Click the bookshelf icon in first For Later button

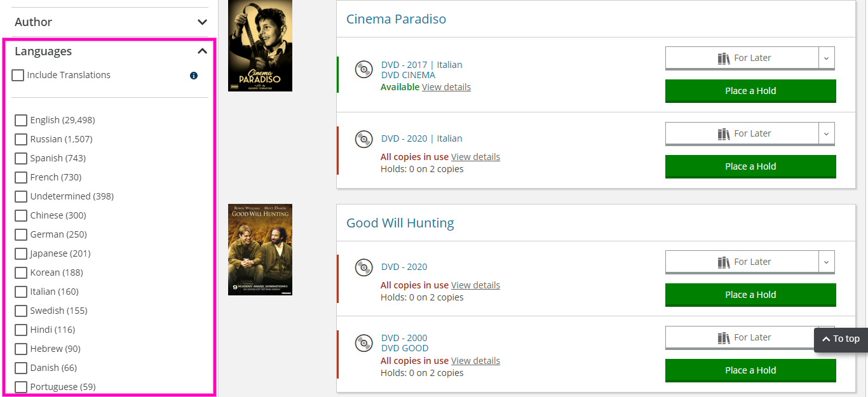(724, 58)
